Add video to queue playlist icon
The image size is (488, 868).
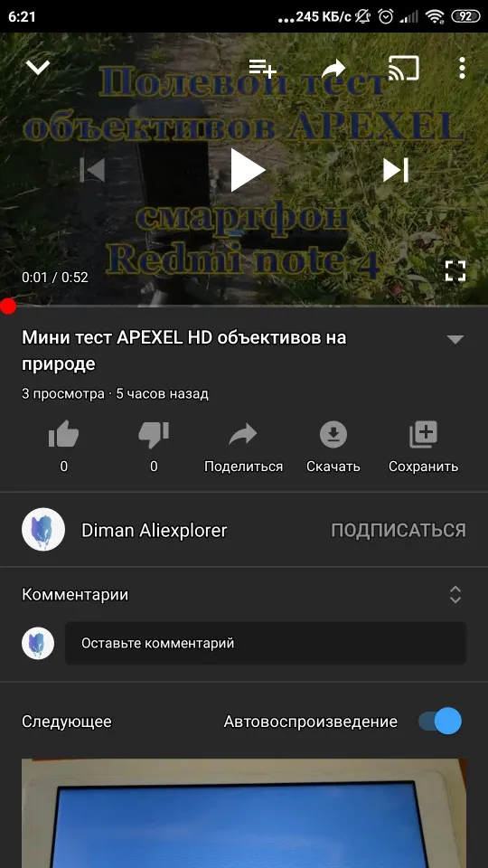262,68
